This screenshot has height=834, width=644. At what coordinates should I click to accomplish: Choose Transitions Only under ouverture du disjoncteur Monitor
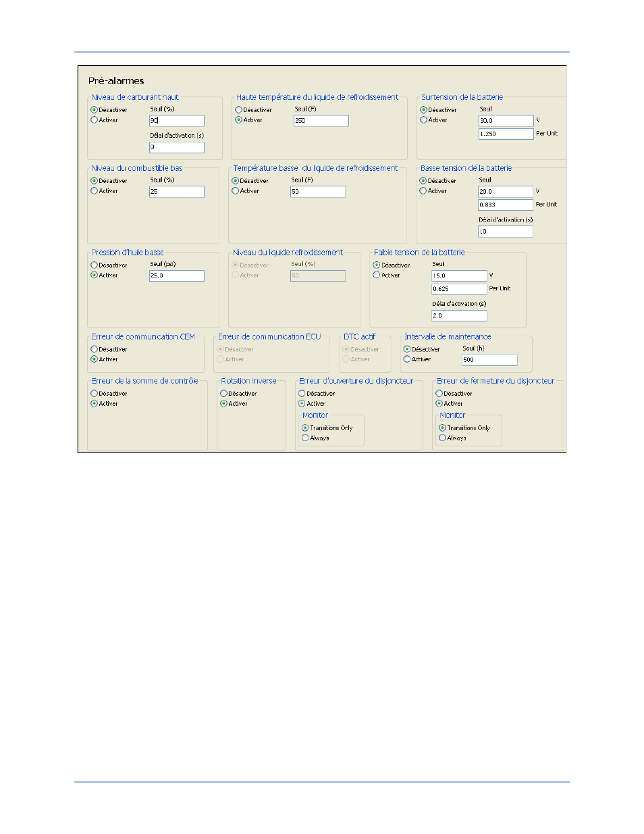(x=305, y=428)
